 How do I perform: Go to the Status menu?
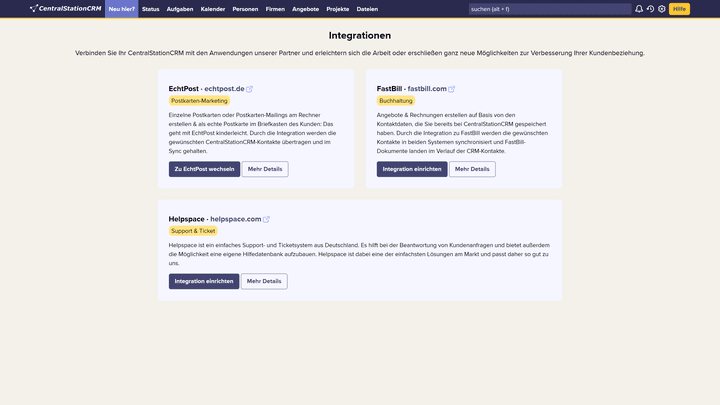click(x=151, y=9)
